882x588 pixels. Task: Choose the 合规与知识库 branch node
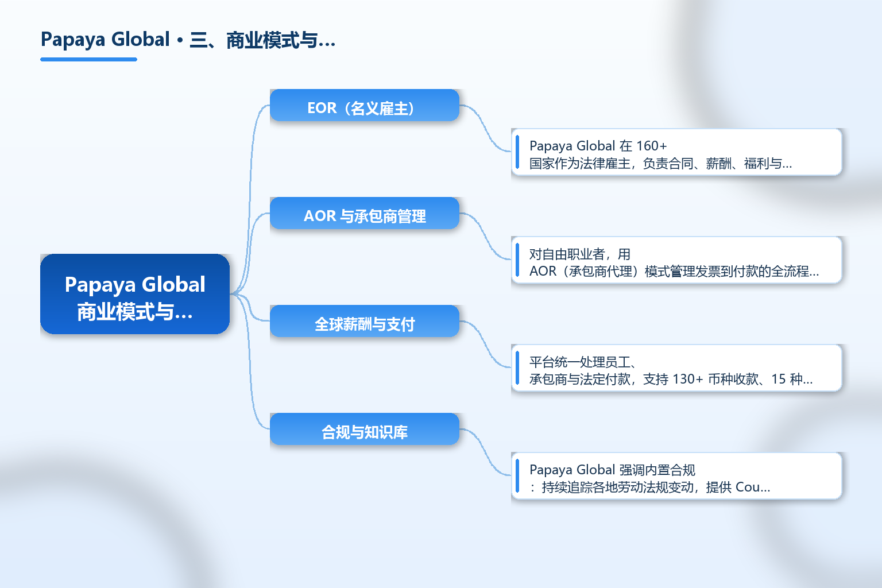[x=365, y=429]
